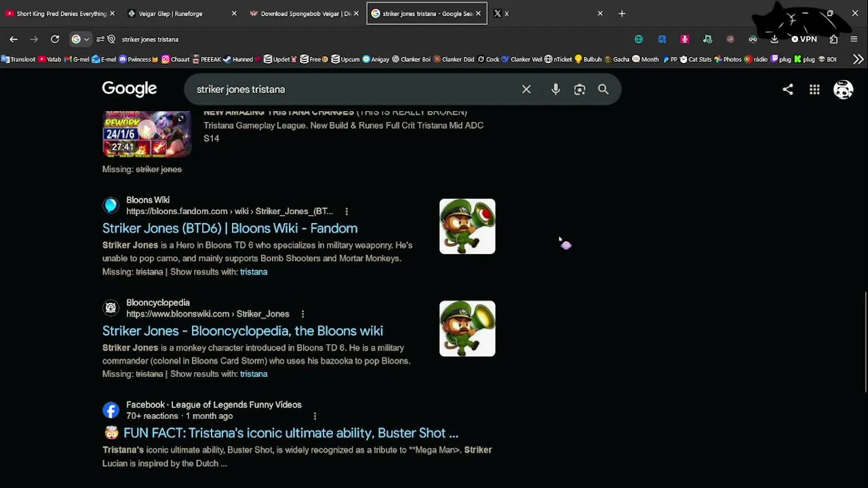This screenshot has height=488, width=868.
Task: Open the nTicket bookmark
Action: [x=559, y=60]
